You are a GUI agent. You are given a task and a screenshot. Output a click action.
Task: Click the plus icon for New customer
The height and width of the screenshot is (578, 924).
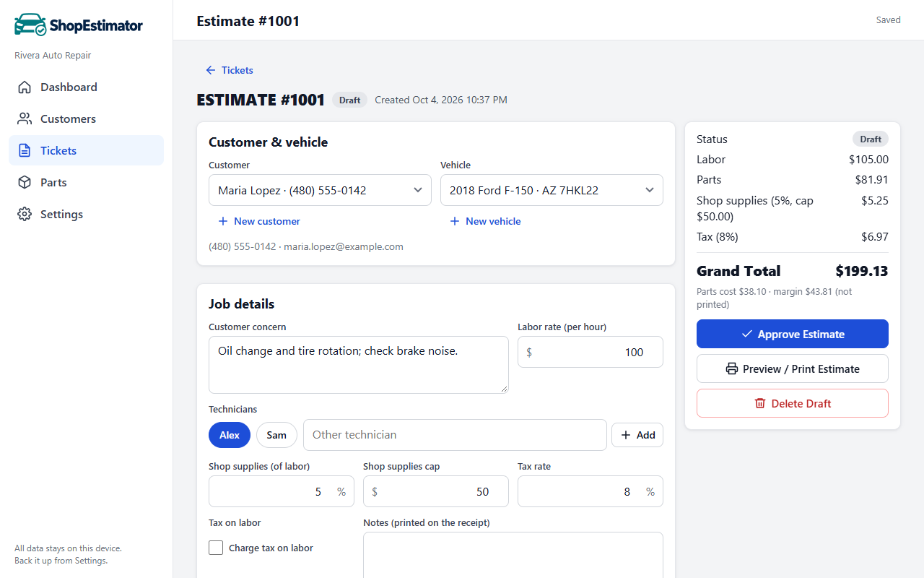pyautogui.click(x=223, y=221)
